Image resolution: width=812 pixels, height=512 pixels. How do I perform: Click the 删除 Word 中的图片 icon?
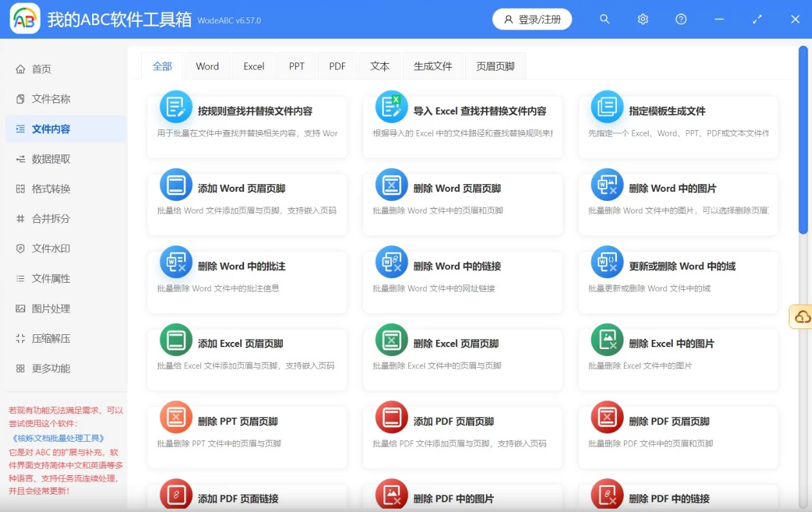(607, 185)
